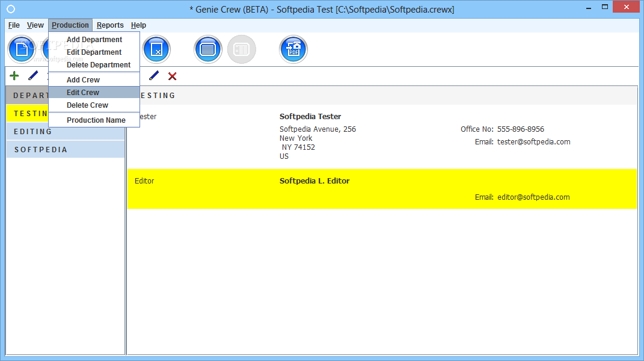Viewport: 644px width, 361px height.
Task: Click the Softpedia L. Editor crew name
Action: 314,181
